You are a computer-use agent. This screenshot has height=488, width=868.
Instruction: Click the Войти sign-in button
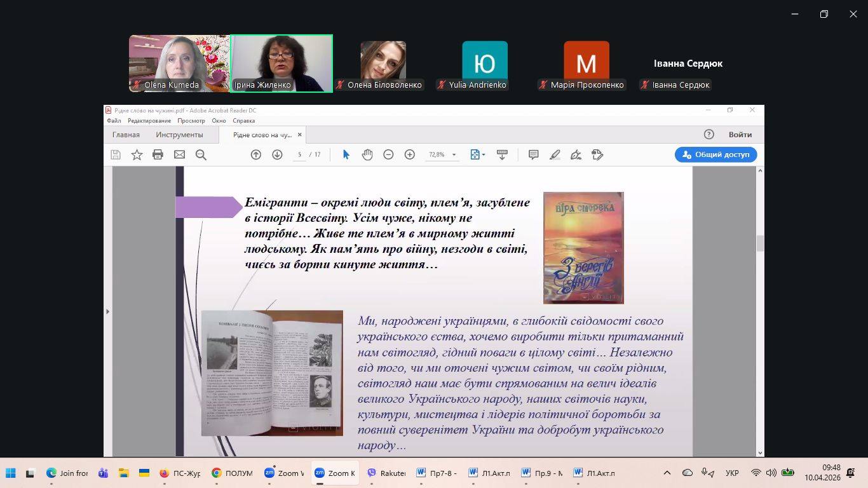[x=740, y=135]
